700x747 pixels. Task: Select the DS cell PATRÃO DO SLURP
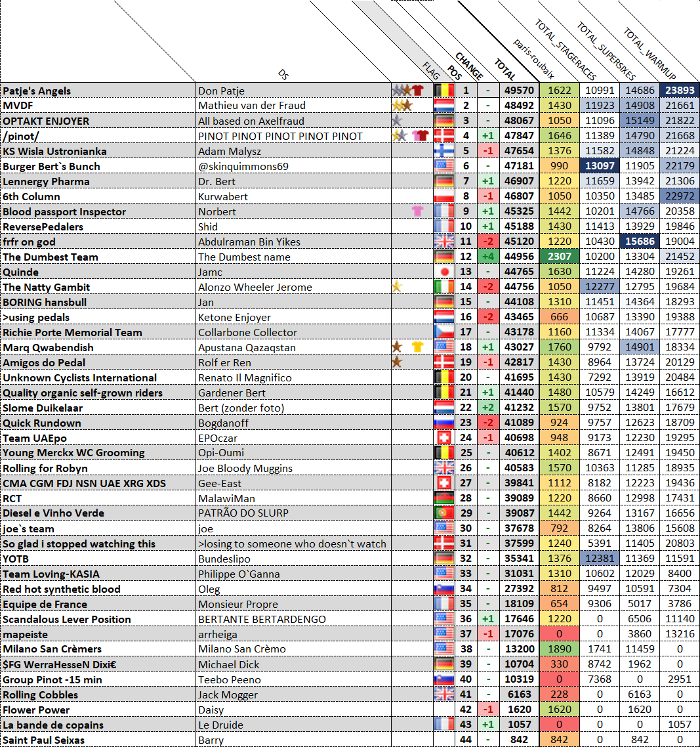[293, 513]
